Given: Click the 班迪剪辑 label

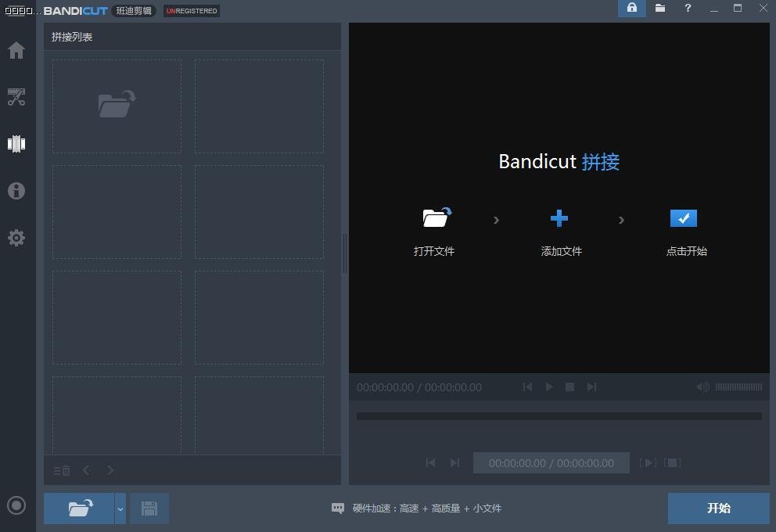Looking at the screenshot, I should click(134, 11).
